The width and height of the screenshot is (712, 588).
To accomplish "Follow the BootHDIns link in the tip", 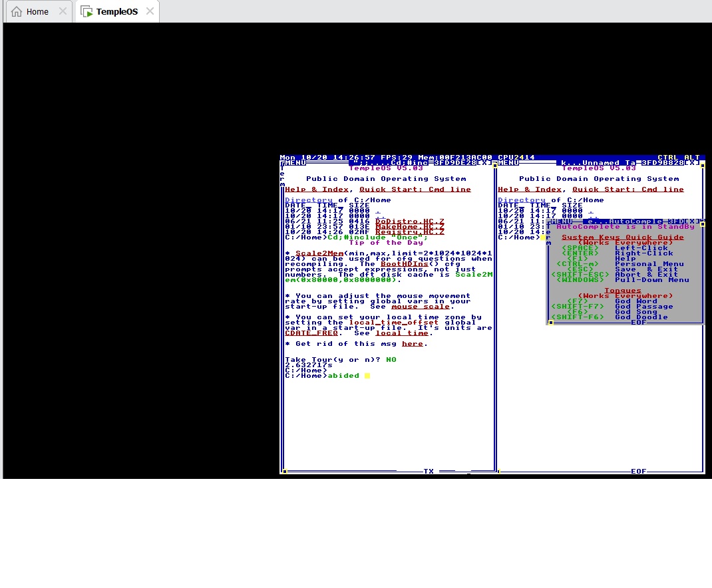I will (x=404, y=264).
